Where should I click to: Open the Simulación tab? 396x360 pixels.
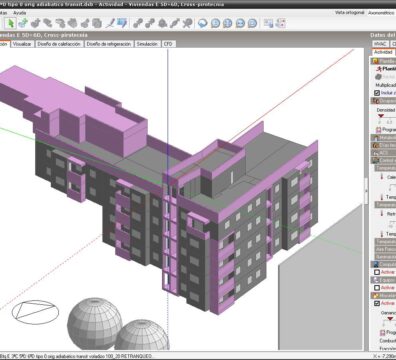pos(147,44)
